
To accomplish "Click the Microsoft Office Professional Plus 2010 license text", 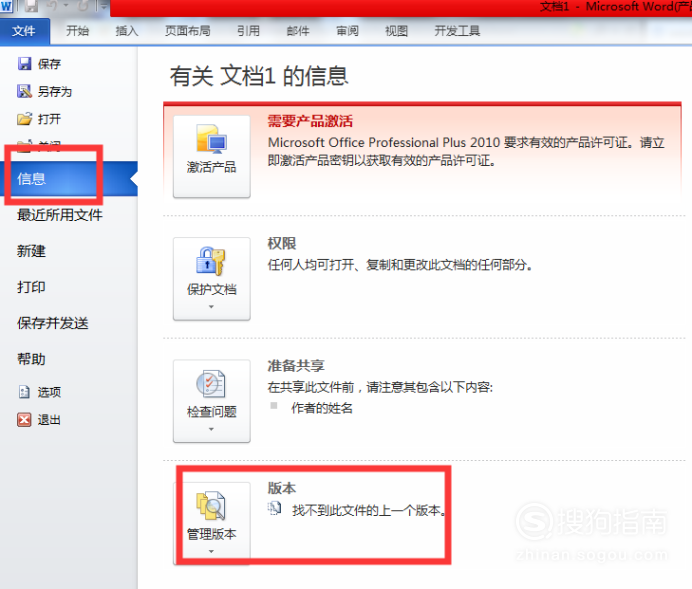I will [466, 151].
